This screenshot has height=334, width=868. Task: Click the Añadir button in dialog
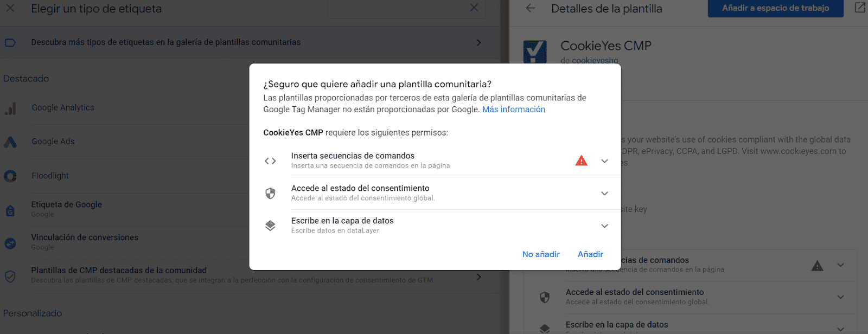[x=590, y=254]
